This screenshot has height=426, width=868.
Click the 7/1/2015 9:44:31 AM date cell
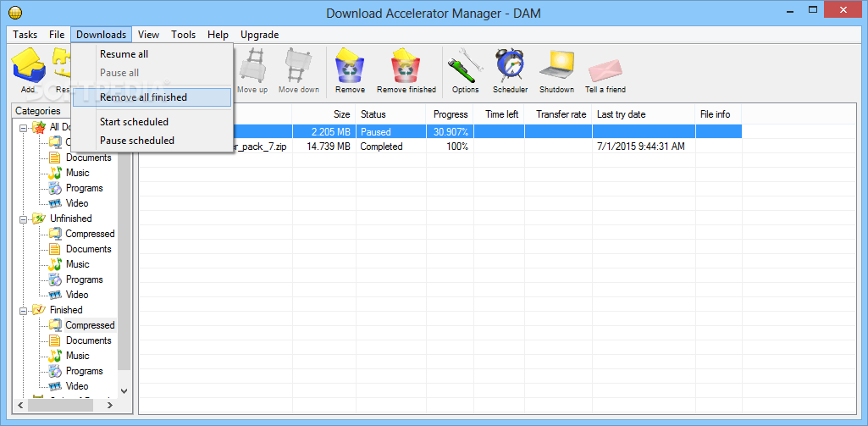644,147
